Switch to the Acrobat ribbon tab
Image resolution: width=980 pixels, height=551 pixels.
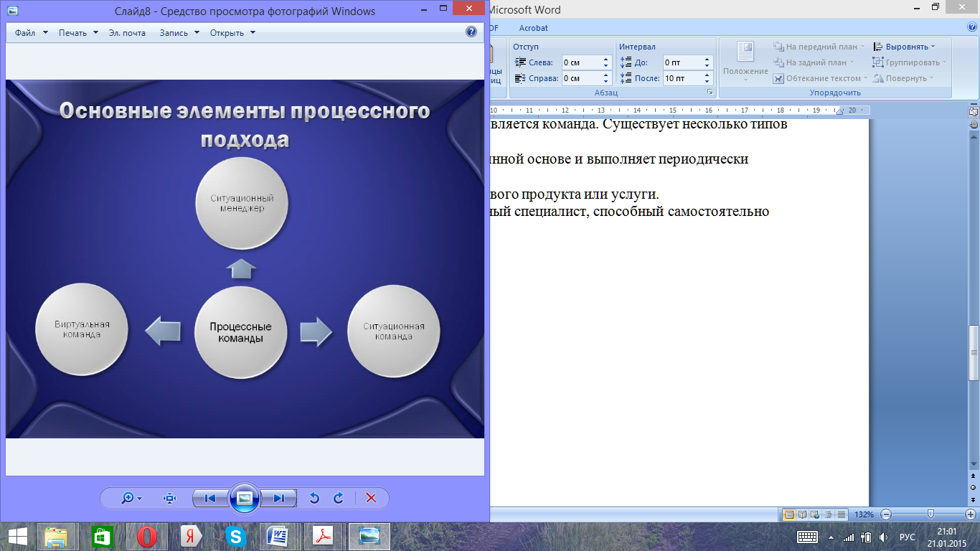pos(533,28)
